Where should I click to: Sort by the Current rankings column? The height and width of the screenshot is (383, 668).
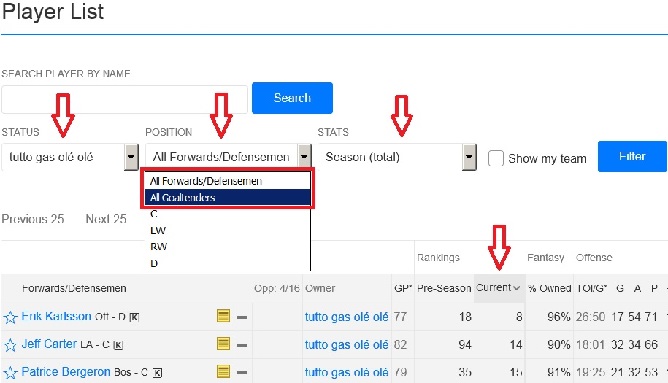click(x=498, y=288)
